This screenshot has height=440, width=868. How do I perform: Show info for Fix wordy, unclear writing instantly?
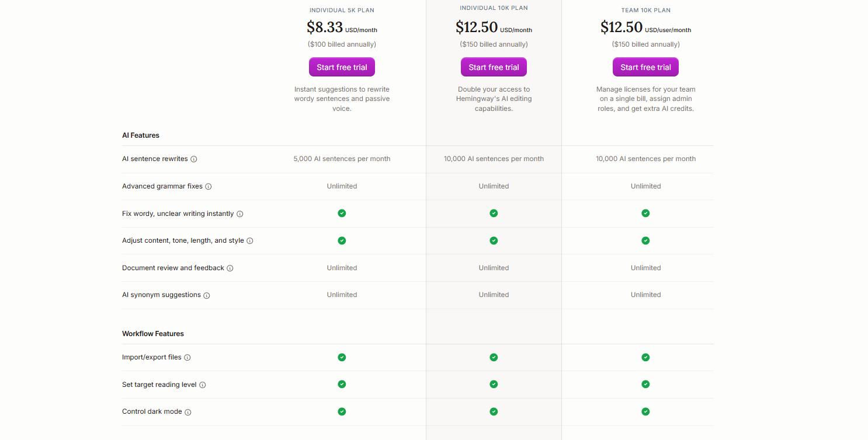tap(240, 214)
